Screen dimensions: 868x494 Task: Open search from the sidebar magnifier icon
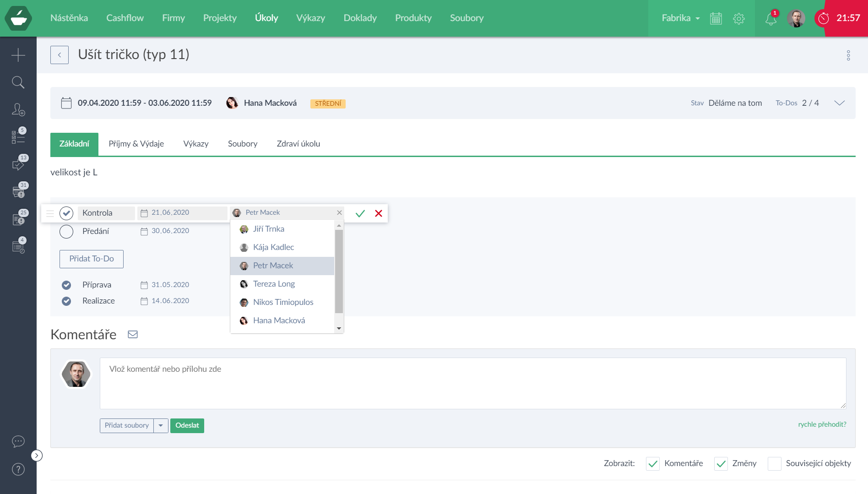pyautogui.click(x=18, y=82)
